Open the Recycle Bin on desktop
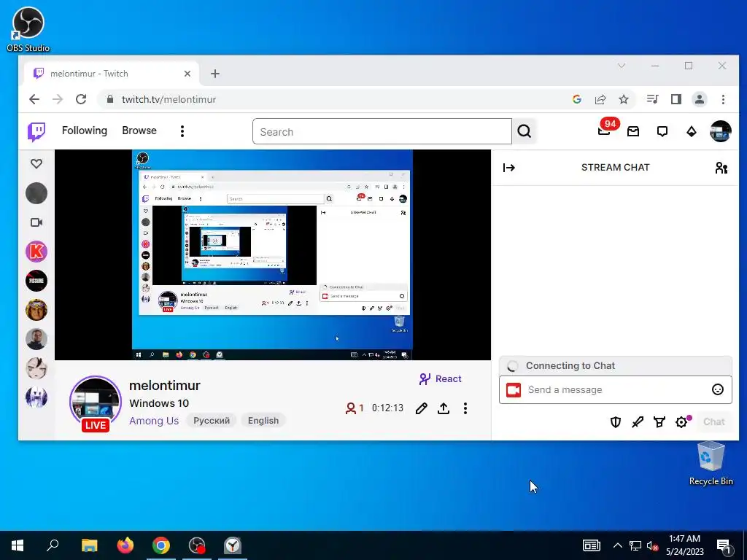Image resolution: width=747 pixels, height=560 pixels. coord(711,463)
